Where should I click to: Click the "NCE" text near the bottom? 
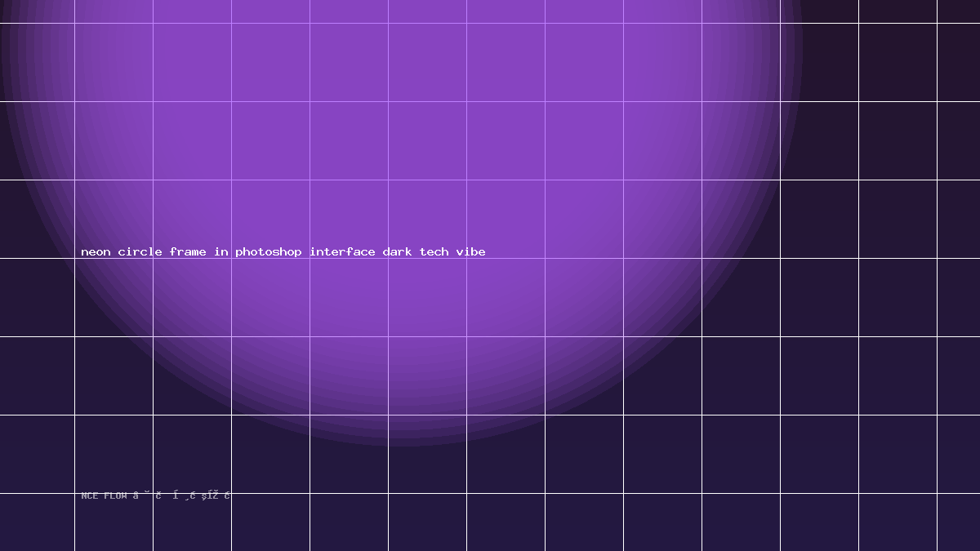90,495
